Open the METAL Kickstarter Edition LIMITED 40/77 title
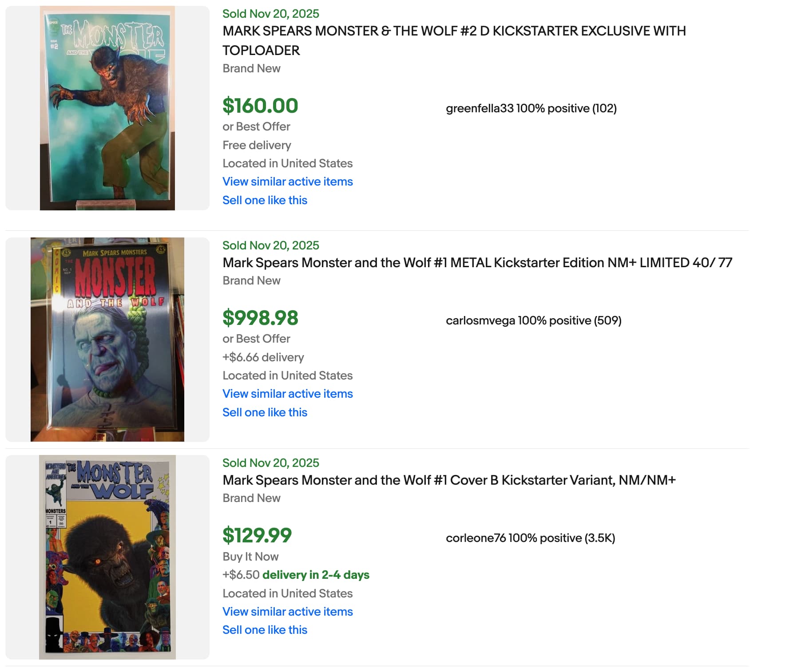The height and width of the screenshot is (672, 801). tap(477, 263)
